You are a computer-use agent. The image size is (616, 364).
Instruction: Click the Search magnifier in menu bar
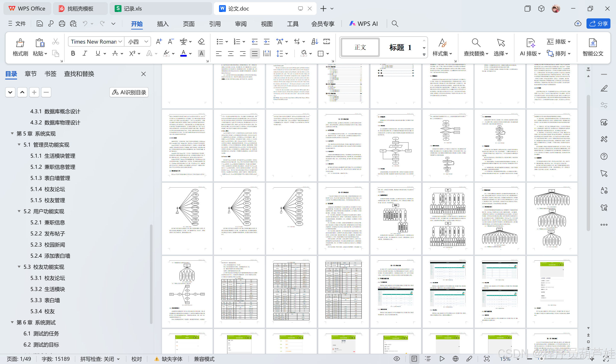coord(395,23)
